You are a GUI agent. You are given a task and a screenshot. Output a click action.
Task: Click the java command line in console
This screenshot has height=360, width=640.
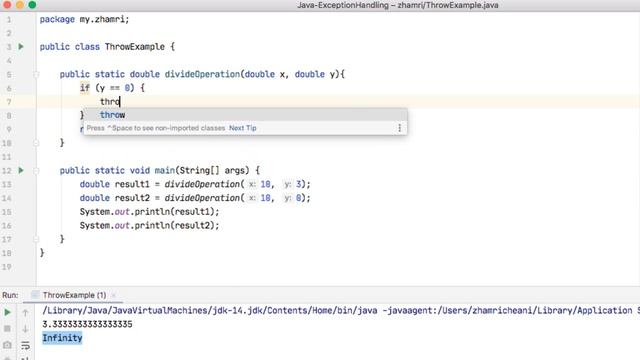pyautogui.click(x=341, y=311)
